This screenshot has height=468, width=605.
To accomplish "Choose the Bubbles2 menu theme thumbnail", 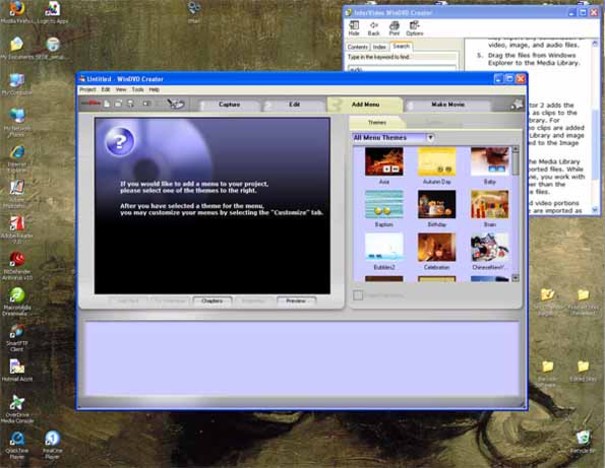I will tap(384, 247).
